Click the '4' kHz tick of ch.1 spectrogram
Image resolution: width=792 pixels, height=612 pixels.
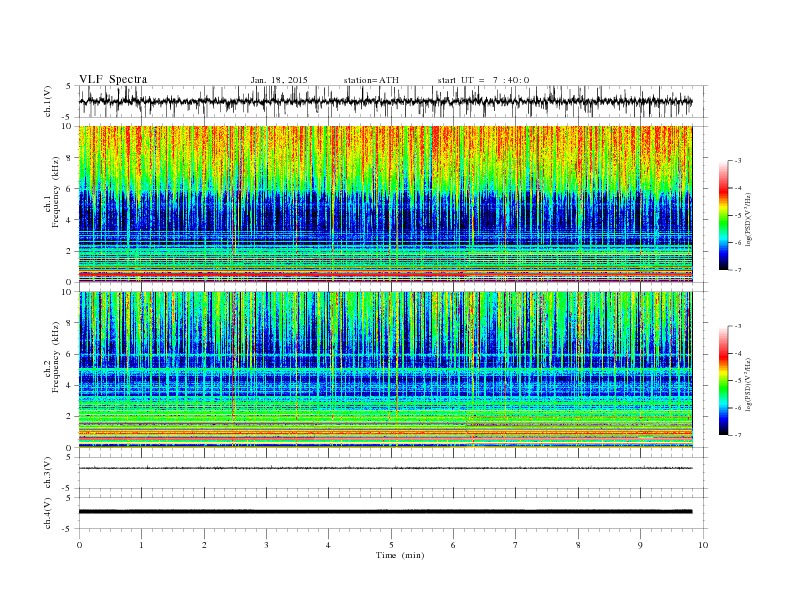(x=69, y=220)
